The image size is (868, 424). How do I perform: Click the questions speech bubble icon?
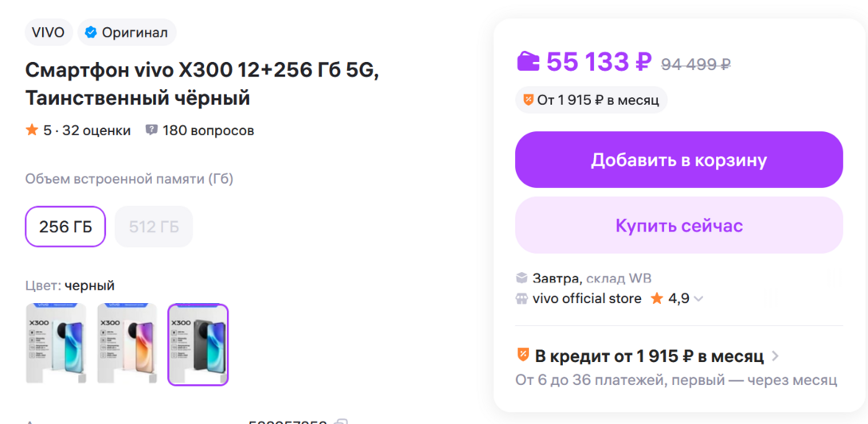click(x=151, y=130)
